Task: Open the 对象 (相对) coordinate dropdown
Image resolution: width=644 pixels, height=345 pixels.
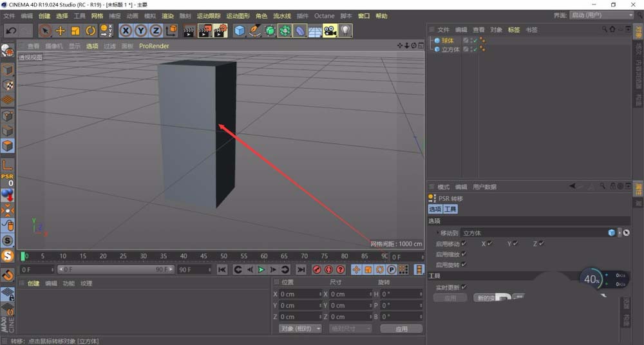Action: coord(300,328)
